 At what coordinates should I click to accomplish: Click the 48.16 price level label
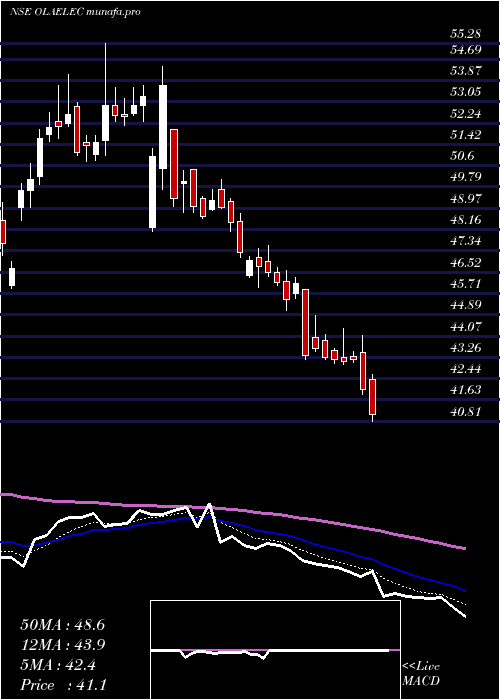(x=466, y=220)
